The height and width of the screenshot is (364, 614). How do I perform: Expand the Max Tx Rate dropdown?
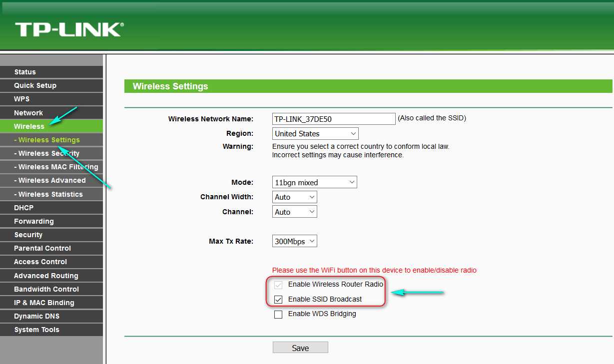pos(295,241)
